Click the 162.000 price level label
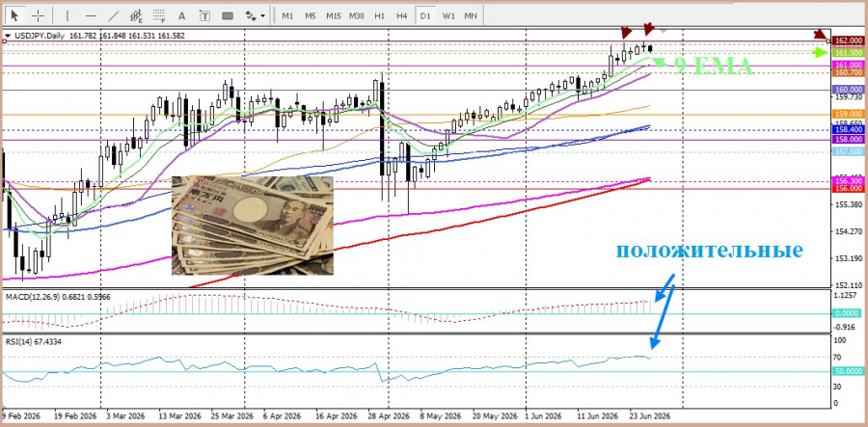The height and width of the screenshot is (427, 868). coord(848,40)
